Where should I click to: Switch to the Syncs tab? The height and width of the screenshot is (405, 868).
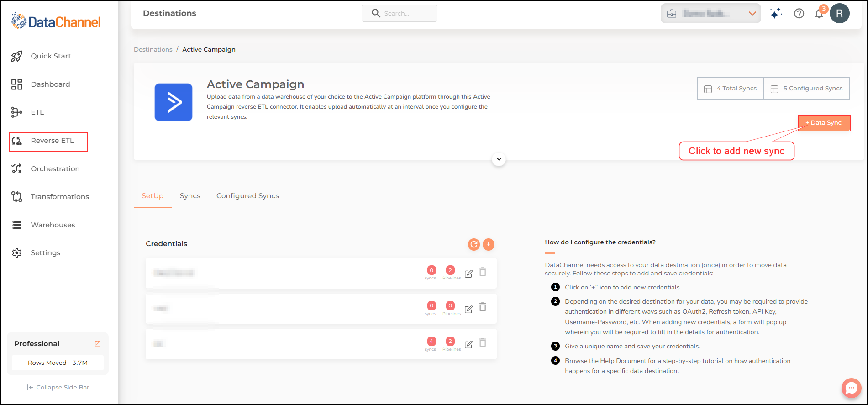[190, 196]
